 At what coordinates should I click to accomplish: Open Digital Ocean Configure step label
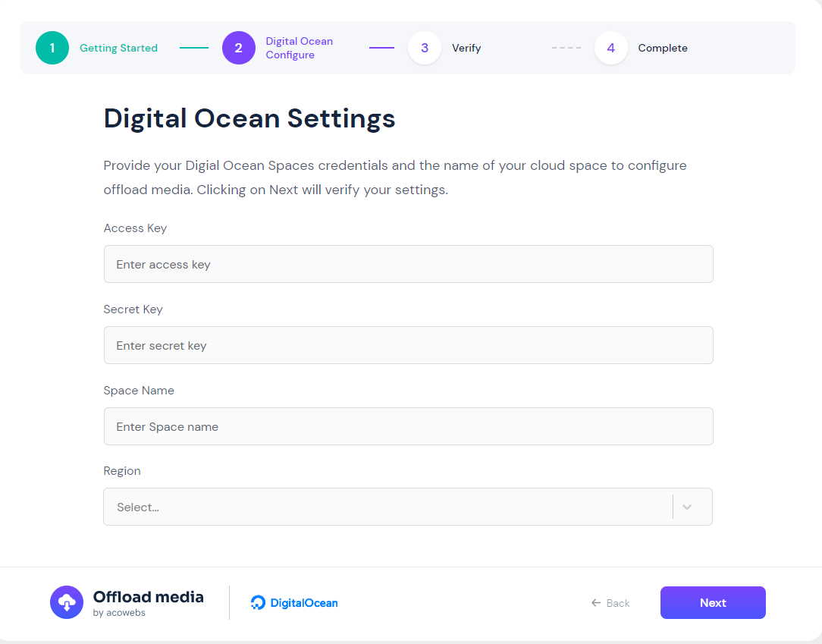click(300, 48)
